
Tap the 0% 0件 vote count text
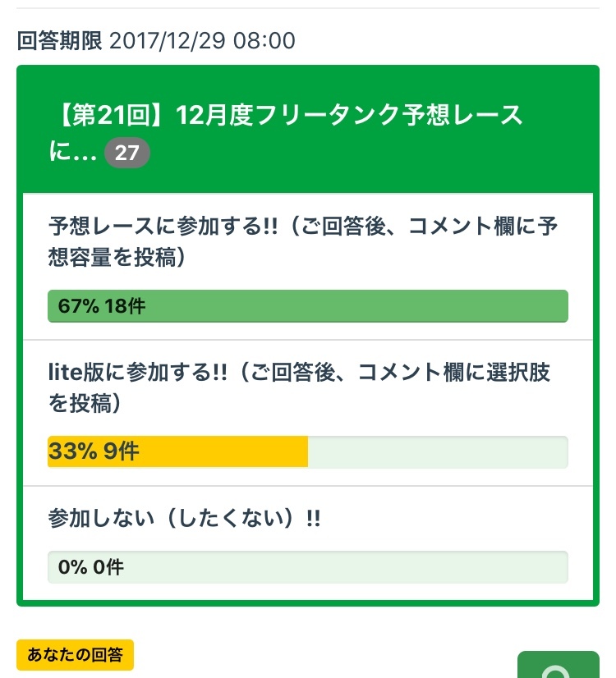pyautogui.click(x=91, y=566)
